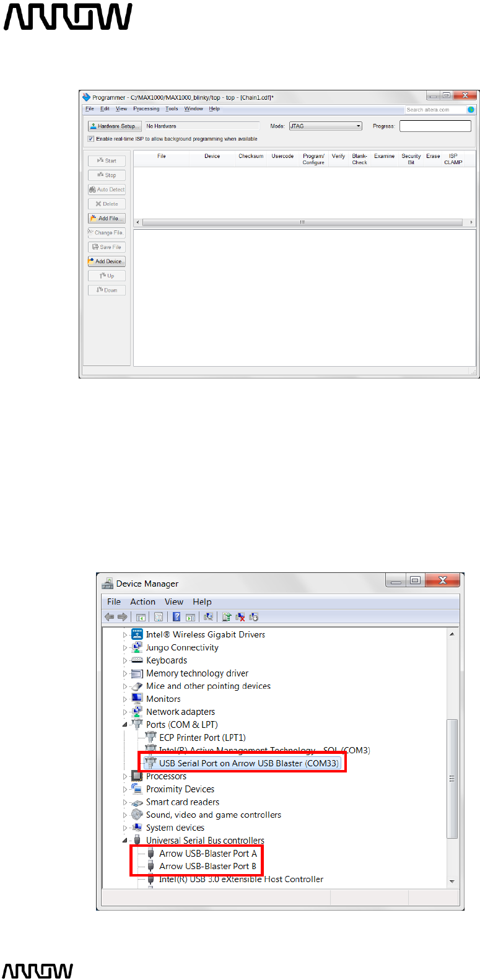Image resolution: width=480 pixels, height=980 pixels.
Task: Open Properties via the Device Manager toolbar icon
Action: 159,617
